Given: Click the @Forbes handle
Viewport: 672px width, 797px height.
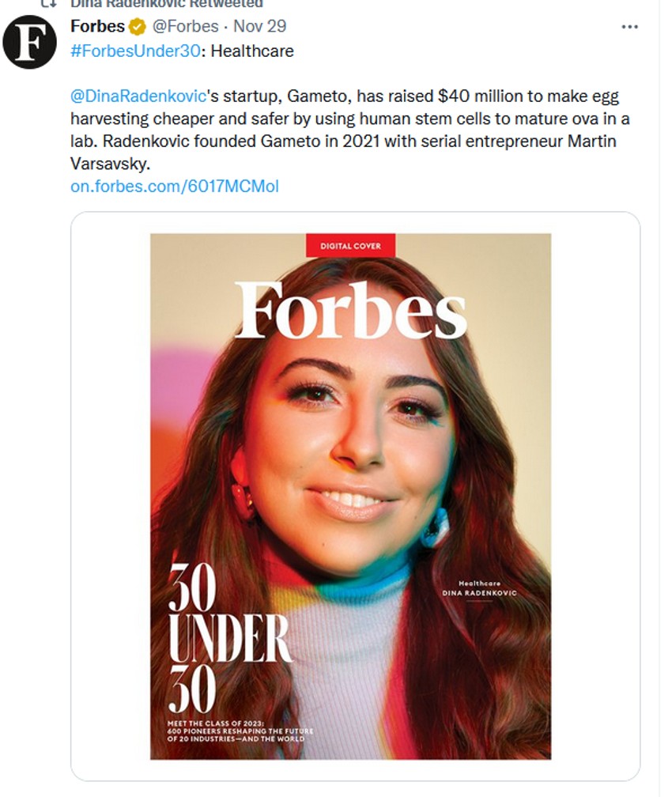Looking at the screenshot, I should [x=185, y=26].
